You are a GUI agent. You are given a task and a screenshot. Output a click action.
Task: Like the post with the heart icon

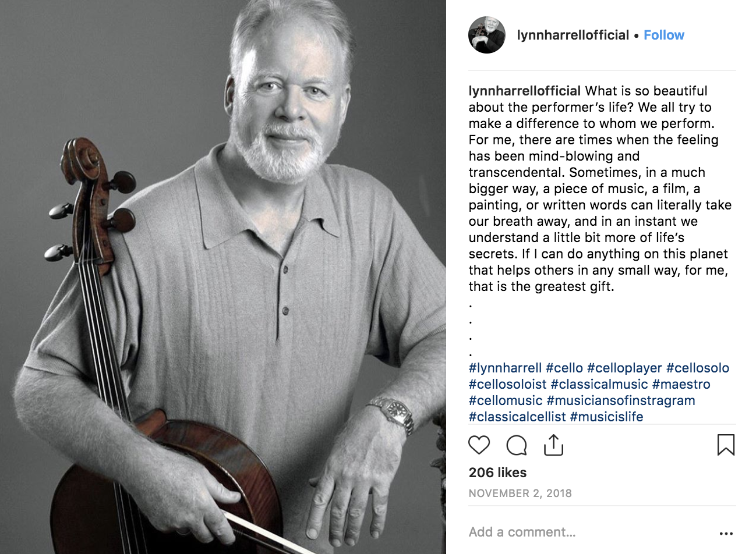point(479,445)
